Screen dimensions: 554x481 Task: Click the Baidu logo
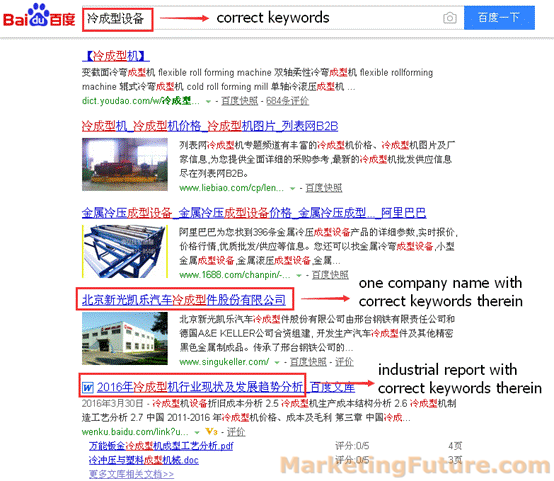pos(39,15)
